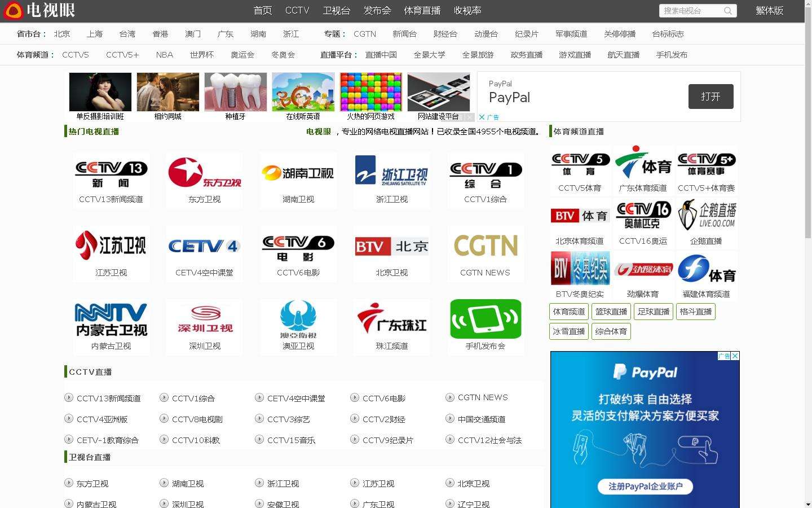This screenshot has height=508, width=812.
Task: Click the PayPal 打开 button
Action: tap(710, 97)
